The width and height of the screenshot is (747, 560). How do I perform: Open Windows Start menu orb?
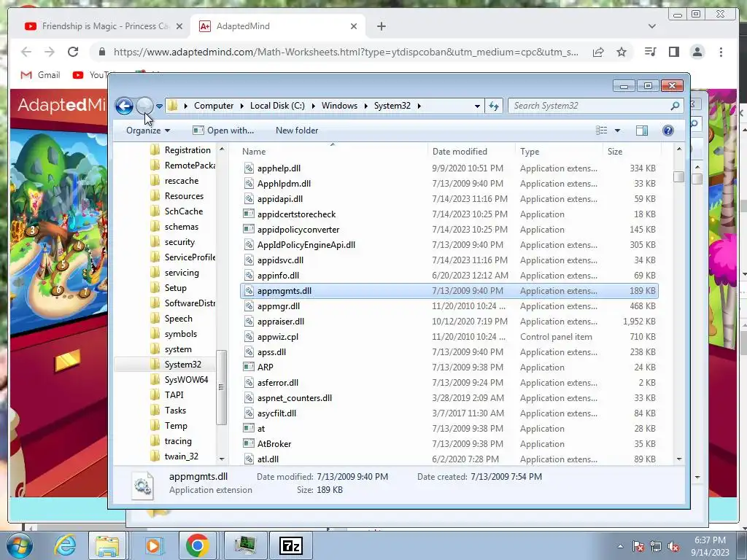click(19, 545)
